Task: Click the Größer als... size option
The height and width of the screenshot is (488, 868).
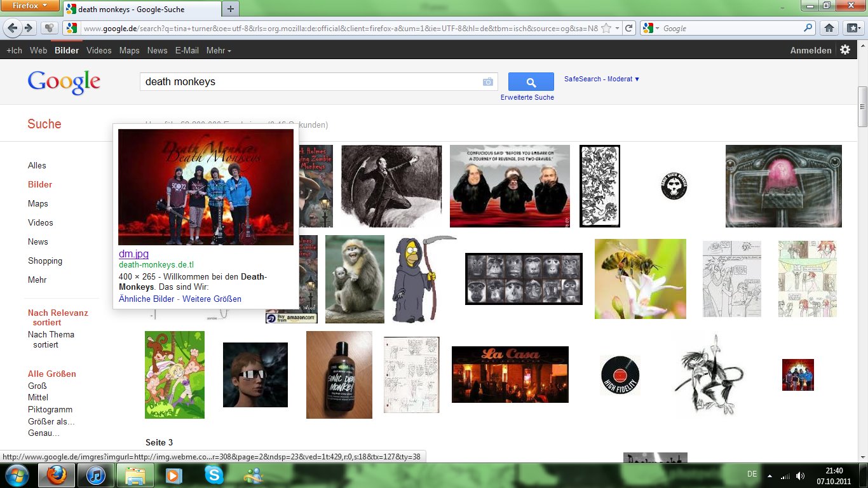Action: click(51, 421)
